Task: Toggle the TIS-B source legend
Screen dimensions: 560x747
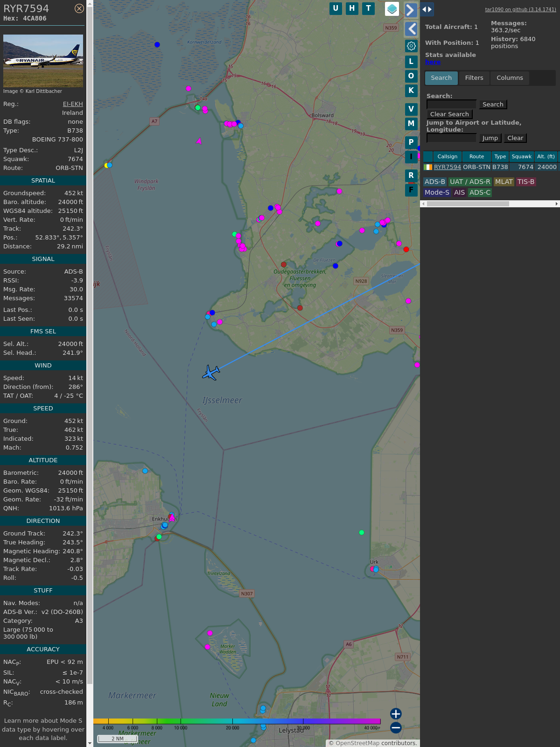Action: pos(526,182)
